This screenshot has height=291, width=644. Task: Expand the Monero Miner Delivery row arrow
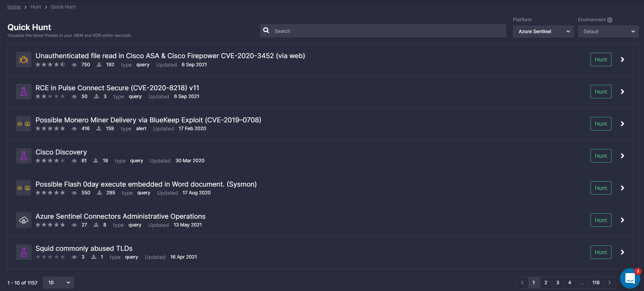pyautogui.click(x=622, y=124)
